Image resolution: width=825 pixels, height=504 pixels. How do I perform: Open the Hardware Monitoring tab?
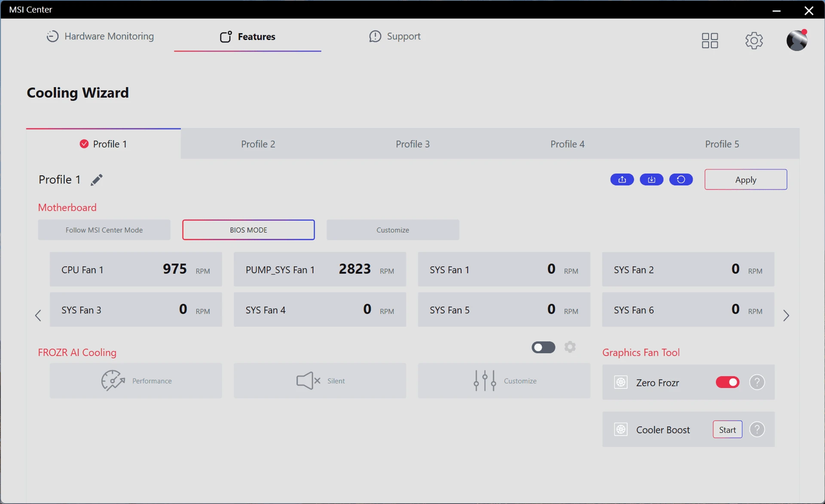[100, 37]
